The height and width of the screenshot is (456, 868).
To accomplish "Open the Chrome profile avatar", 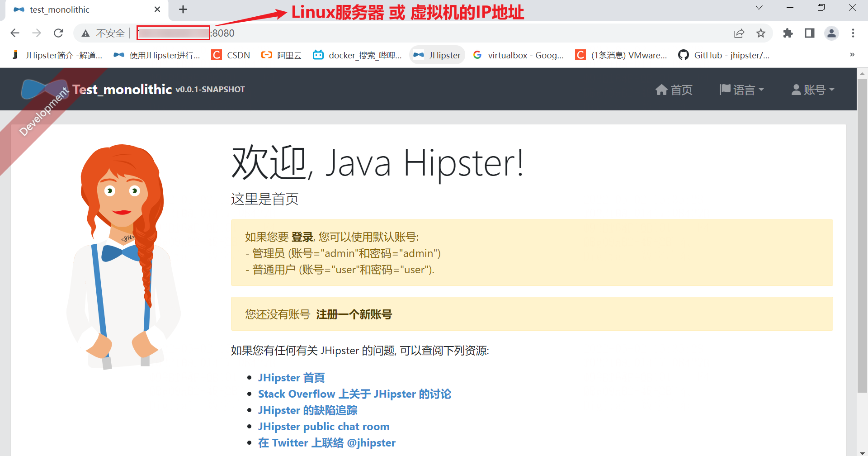I will coord(831,33).
